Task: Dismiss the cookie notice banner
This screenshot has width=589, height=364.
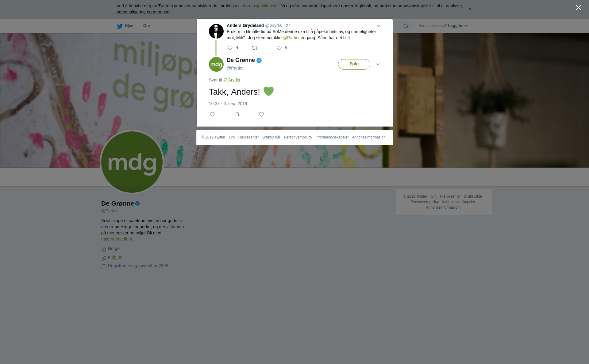Action: click(470, 9)
